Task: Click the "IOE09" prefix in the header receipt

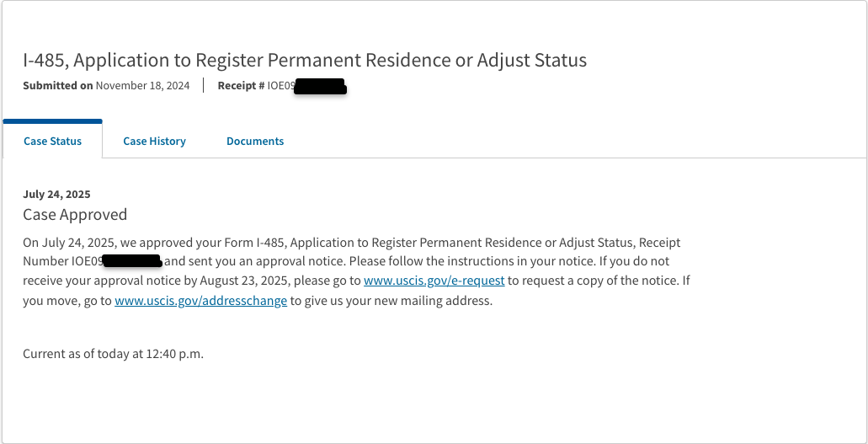Action: tap(281, 85)
